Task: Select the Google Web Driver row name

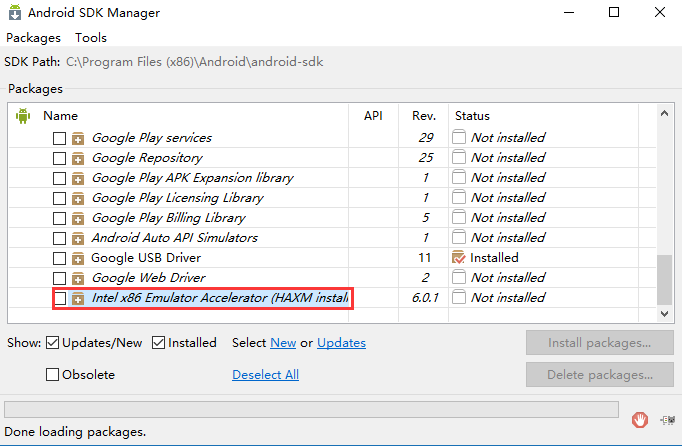Action: pos(149,278)
